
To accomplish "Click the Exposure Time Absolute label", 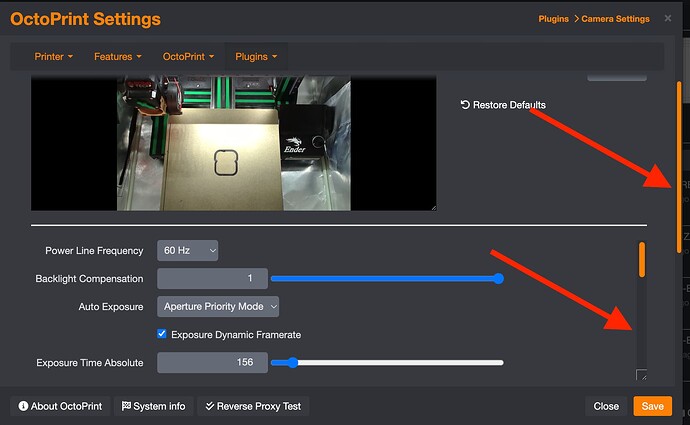I will [90, 363].
